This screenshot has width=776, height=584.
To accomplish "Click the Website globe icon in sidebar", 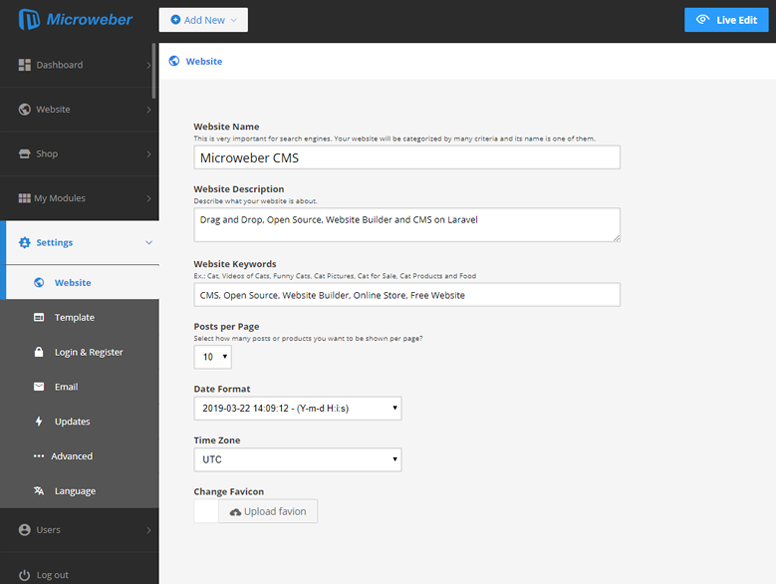I will point(25,109).
